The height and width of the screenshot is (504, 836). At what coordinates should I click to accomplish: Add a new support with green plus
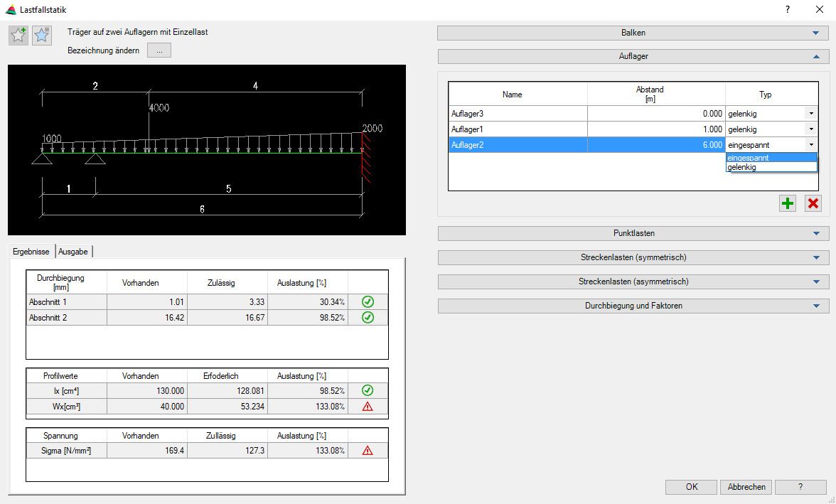(788, 204)
